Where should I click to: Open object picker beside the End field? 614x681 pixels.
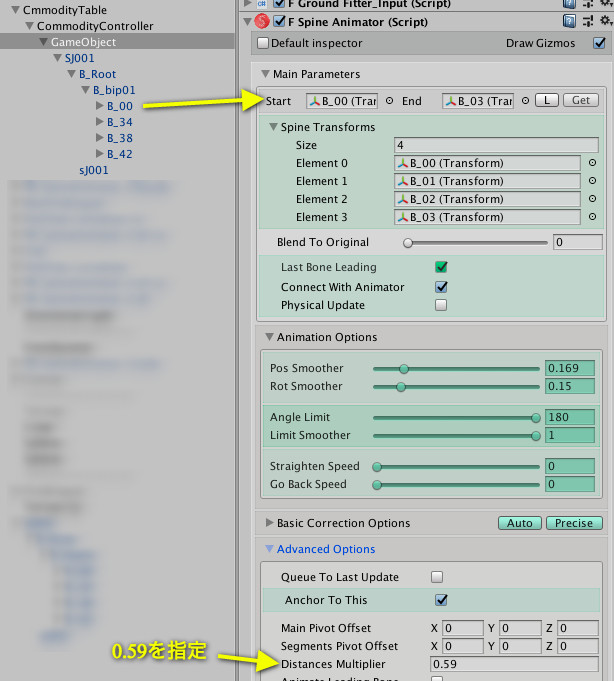coord(525,101)
